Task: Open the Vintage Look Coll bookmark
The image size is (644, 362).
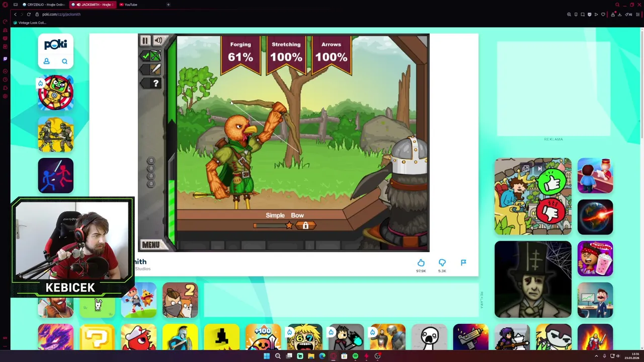Action: coord(30,23)
